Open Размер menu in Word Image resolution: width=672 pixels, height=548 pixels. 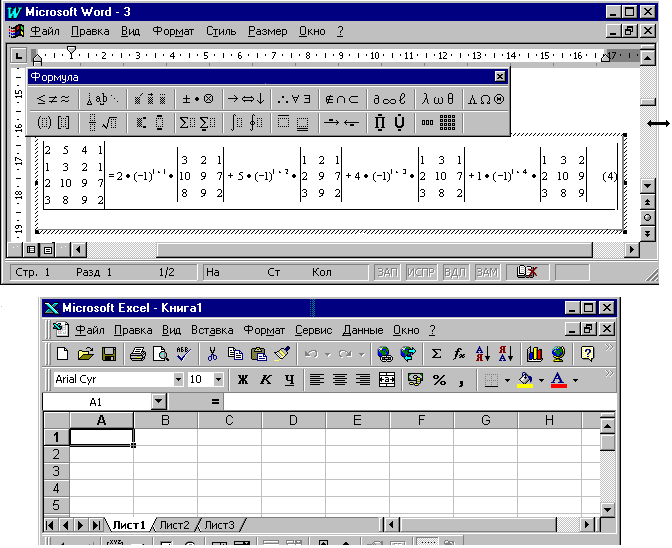(267, 31)
